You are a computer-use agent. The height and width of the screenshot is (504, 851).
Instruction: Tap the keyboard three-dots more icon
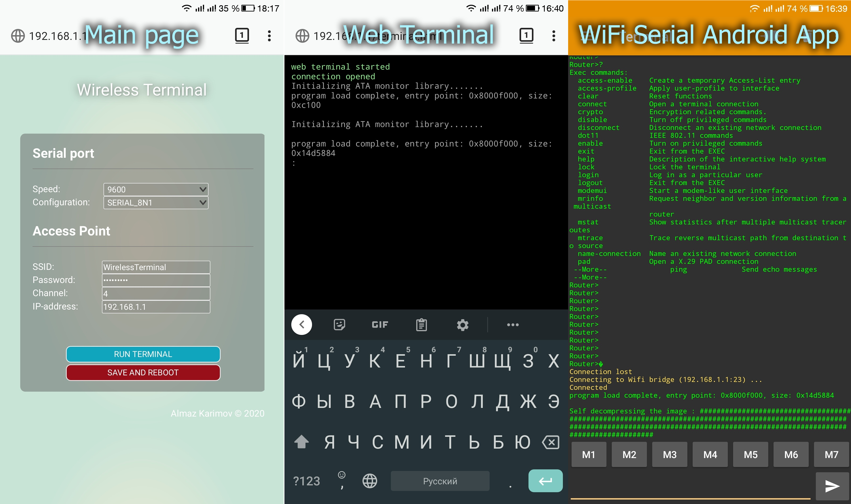click(x=513, y=325)
